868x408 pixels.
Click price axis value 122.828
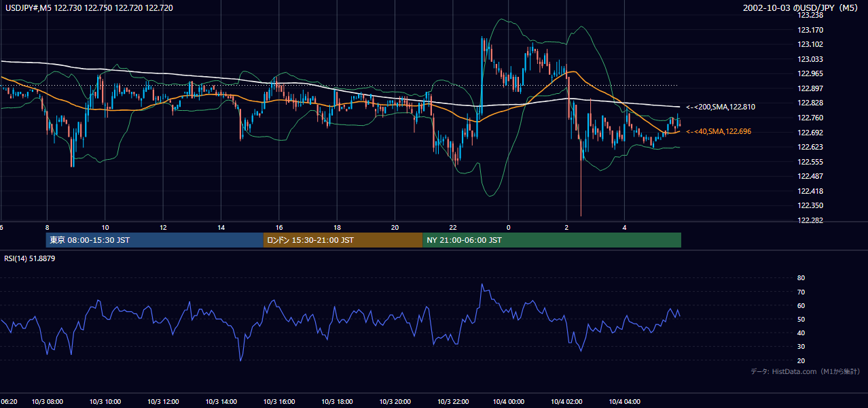(x=810, y=103)
